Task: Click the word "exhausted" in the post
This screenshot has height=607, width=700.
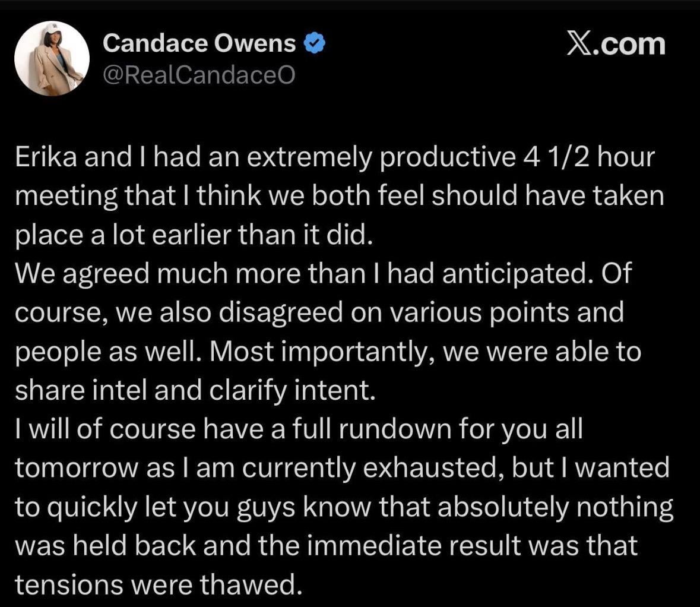Action: tap(429, 469)
